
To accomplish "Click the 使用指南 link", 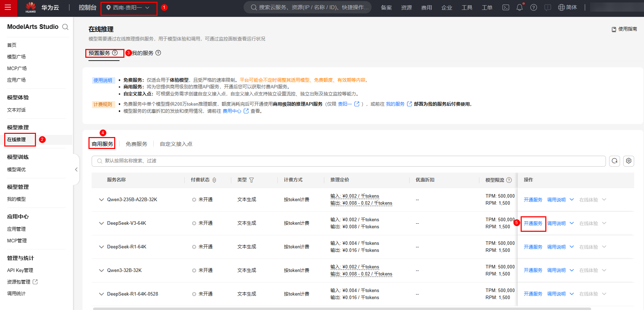I will [627, 29].
